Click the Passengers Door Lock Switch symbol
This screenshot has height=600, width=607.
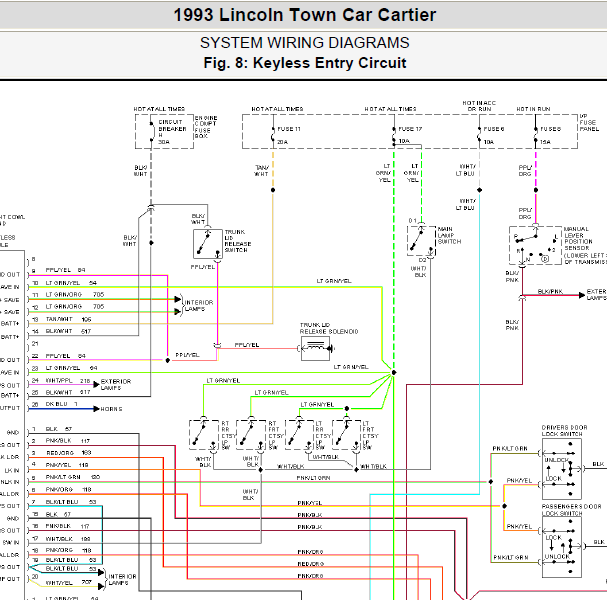(562, 547)
